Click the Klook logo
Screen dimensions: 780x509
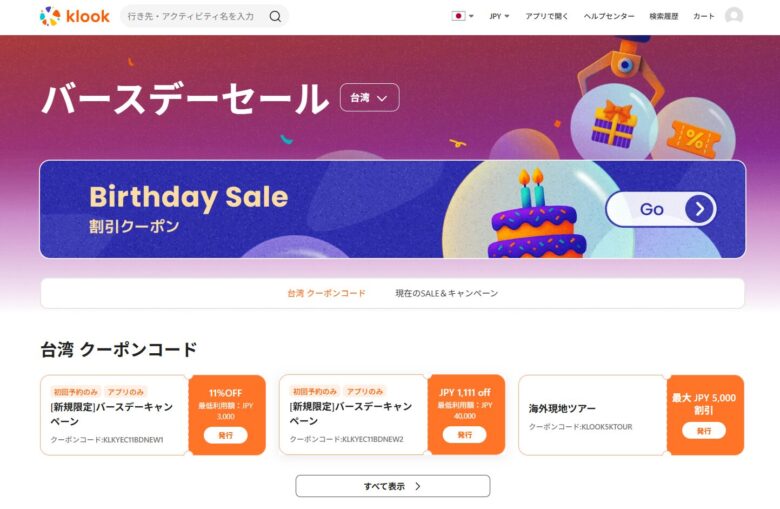pyautogui.click(x=75, y=16)
